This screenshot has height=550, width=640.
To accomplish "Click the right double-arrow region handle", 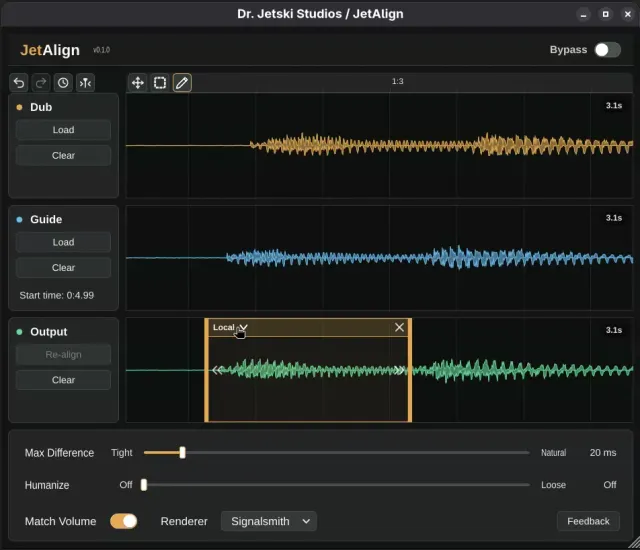I will point(399,370).
